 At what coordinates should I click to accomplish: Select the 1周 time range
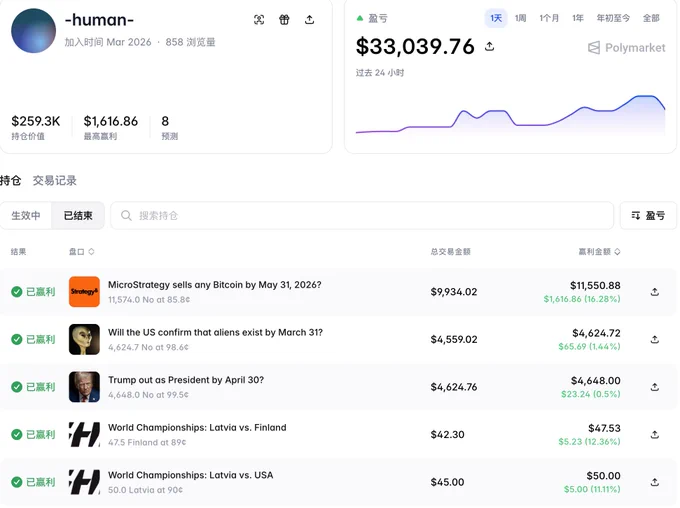[520, 18]
